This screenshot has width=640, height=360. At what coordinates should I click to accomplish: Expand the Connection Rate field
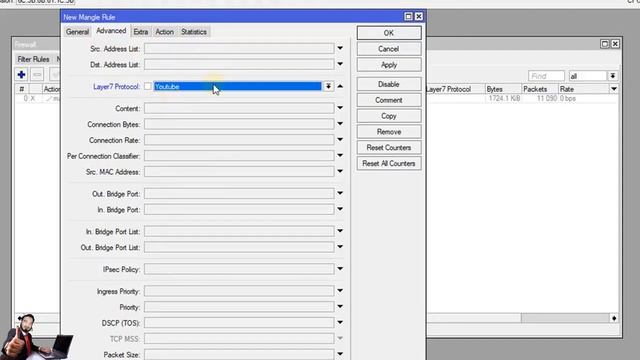pyautogui.click(x=340, y=140)
